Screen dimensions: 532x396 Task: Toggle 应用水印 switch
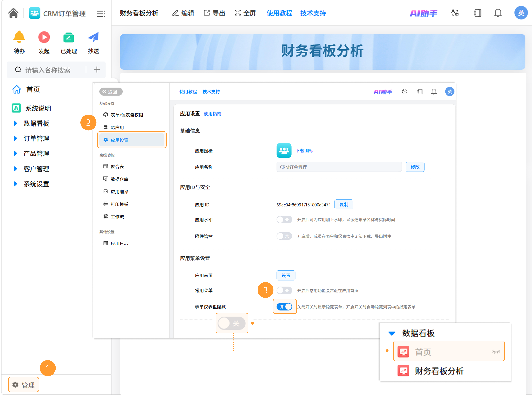pos(284,220)
